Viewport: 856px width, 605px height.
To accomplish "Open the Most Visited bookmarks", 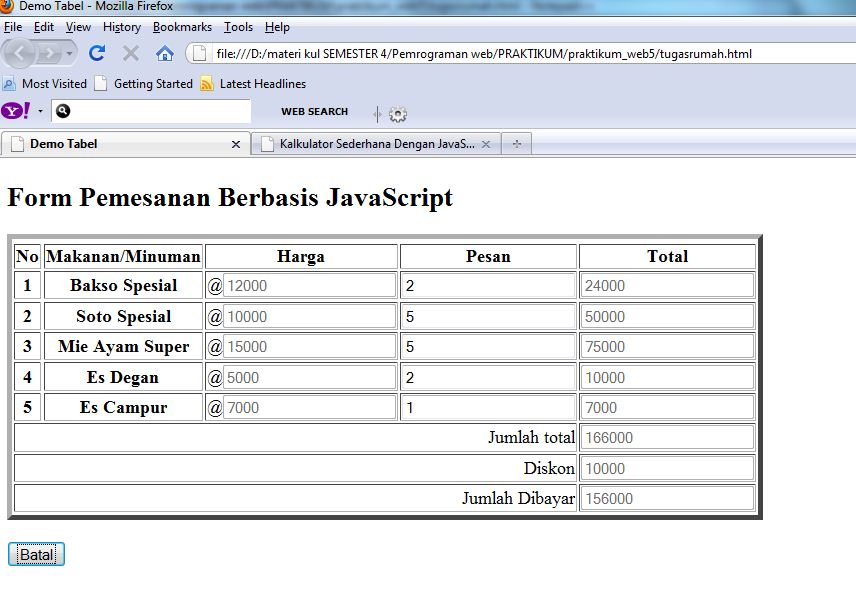I will (45, 82).
